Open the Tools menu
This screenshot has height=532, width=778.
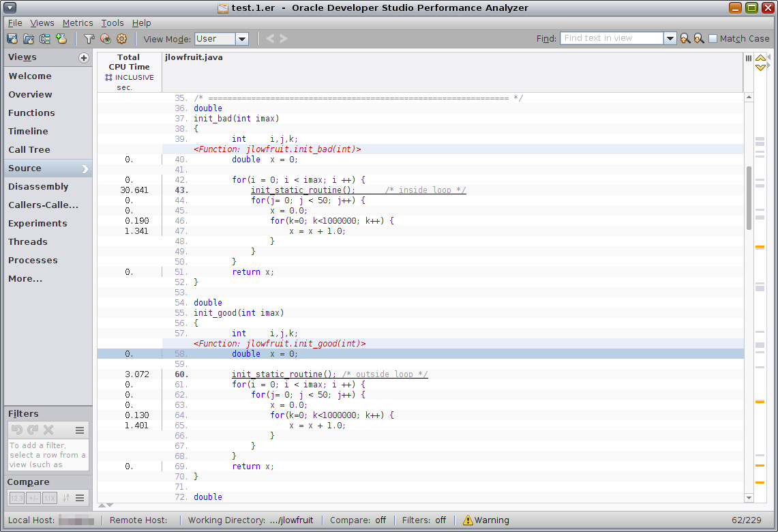click(x=113, y=23)
